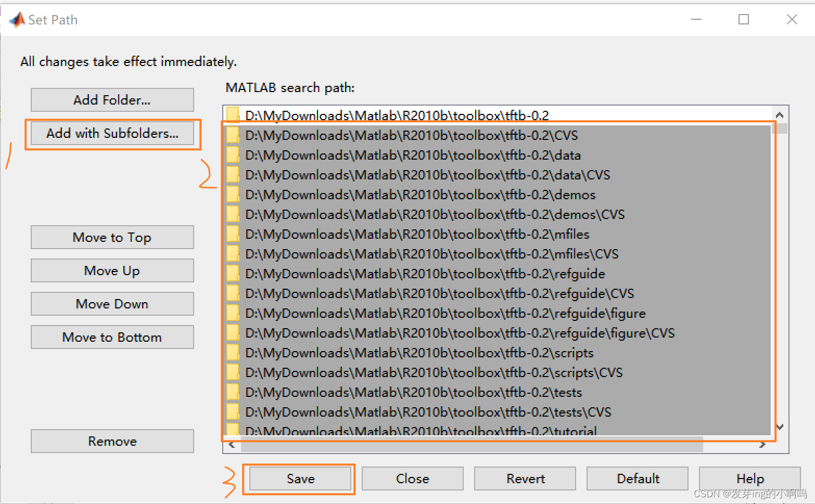Click the MATLAB logo in title bar

pos(17,20)
